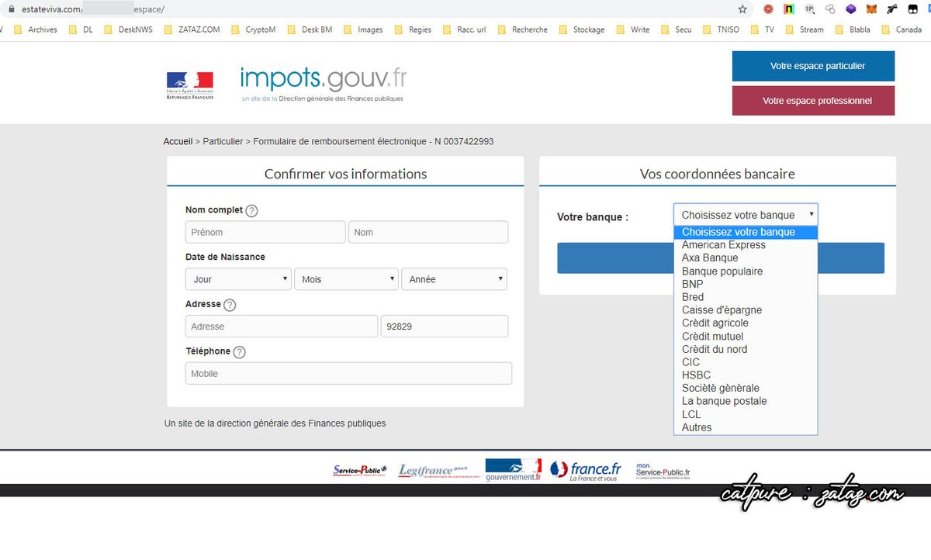Viewport: 931px width, 560px height.
Task: Open the Stream bookmark folder
Action: click(804, 29)
